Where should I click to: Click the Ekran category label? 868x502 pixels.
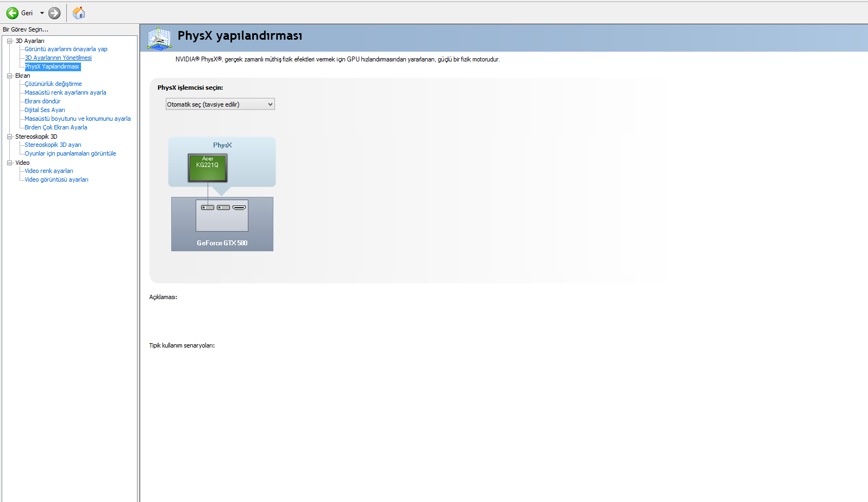(x=23, y=76)
